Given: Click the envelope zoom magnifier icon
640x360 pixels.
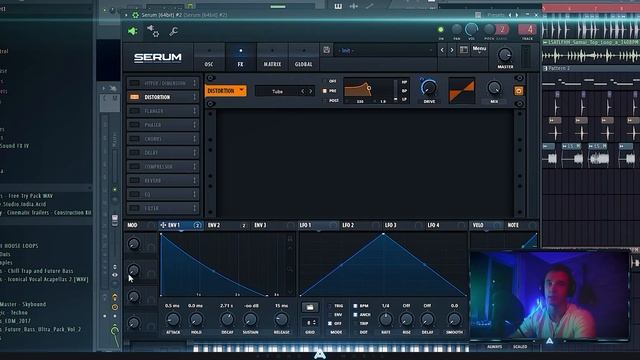Looking at the screenshot, I should point(290,269).
